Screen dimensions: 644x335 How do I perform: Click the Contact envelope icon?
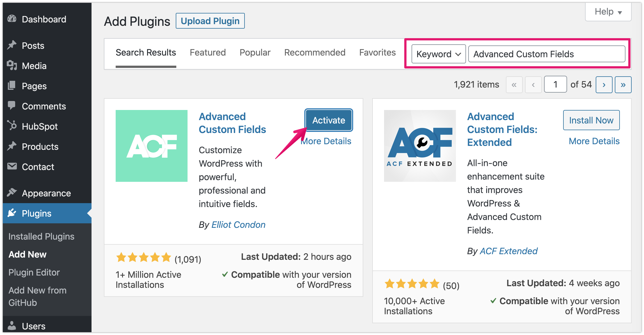pos(12,166)
